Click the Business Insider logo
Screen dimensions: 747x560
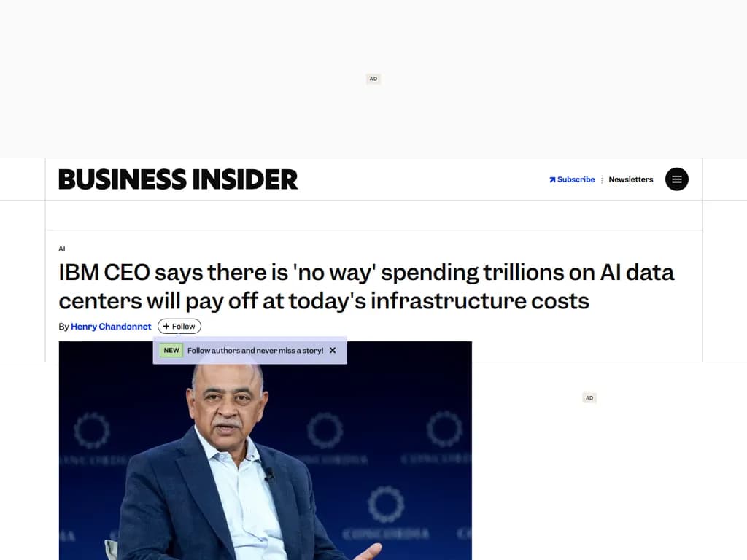[x=177, y=179]
